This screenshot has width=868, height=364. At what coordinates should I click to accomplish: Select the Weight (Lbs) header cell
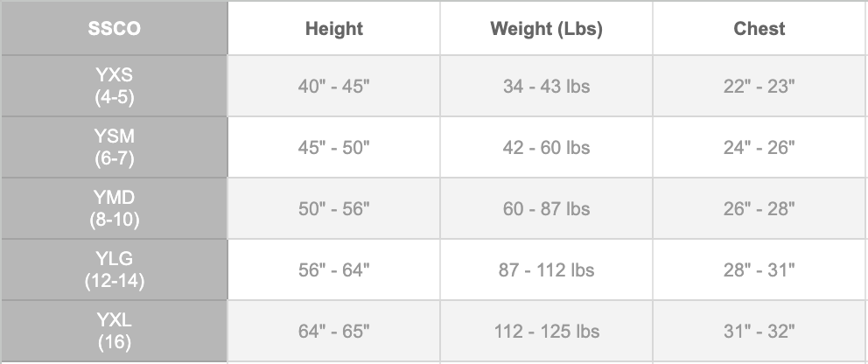click(546, 28)
